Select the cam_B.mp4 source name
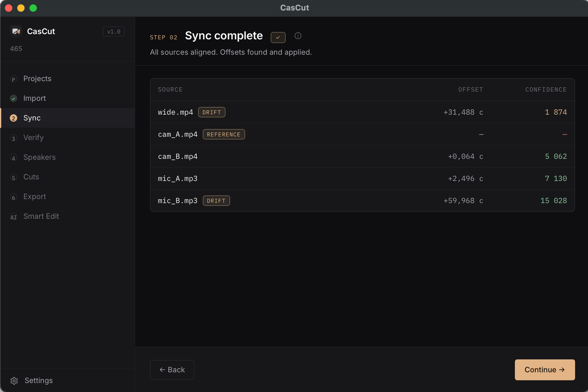 pos(178,157)
